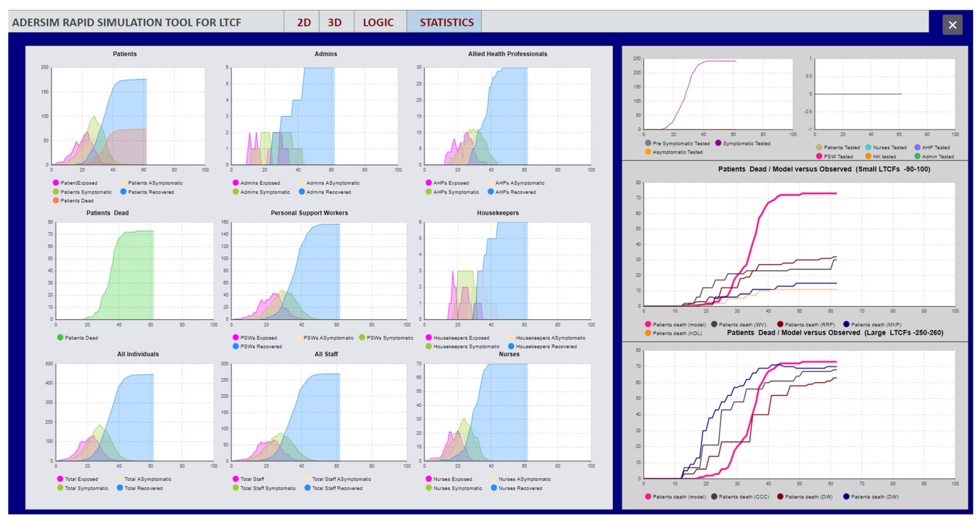
Task: Switch to the 2D tab
Action: (x=304, y=22)
